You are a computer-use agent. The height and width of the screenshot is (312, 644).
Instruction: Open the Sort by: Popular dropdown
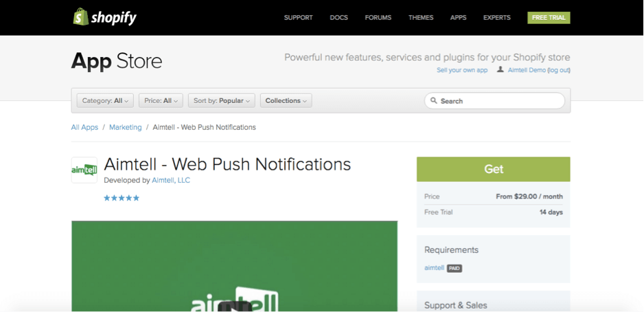(x=222, y=101)
